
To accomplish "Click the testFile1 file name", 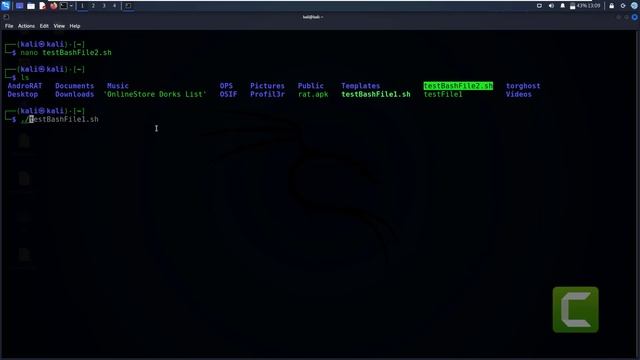I will coord(443,94).
